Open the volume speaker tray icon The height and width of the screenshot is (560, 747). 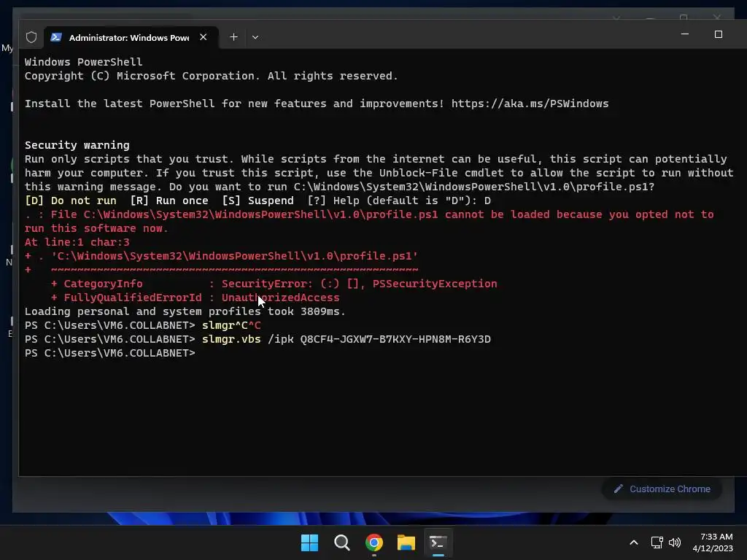pyautogui.click(x=675, y=542)
